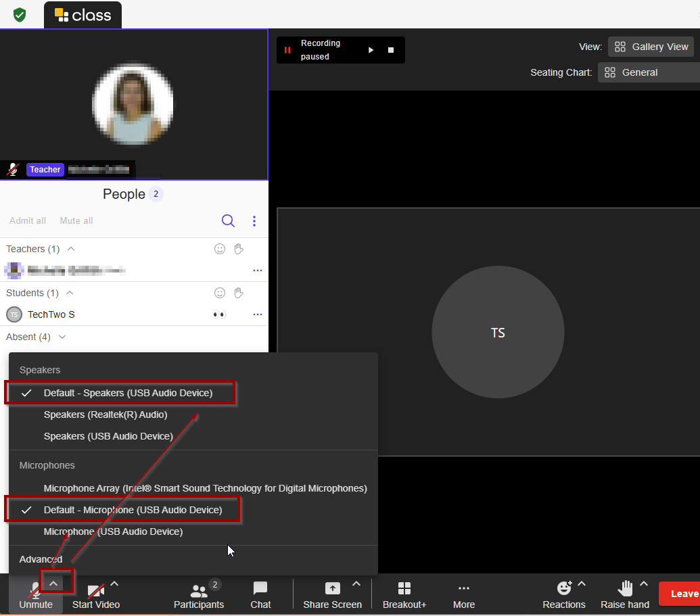This screenshot has height=616, width=700.
Task: Open options dots for the teacher entry
Action: [x=258, y=270]
